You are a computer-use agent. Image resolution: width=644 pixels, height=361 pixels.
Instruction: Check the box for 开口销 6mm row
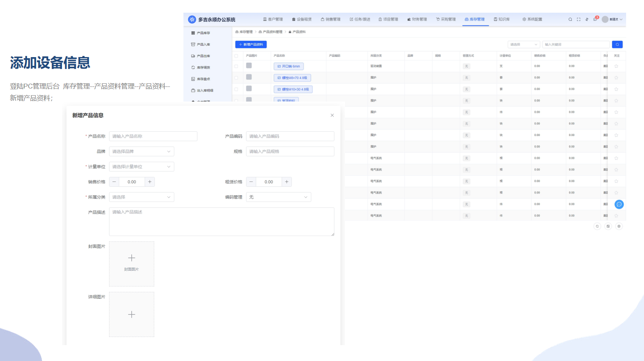coord(236,66)
